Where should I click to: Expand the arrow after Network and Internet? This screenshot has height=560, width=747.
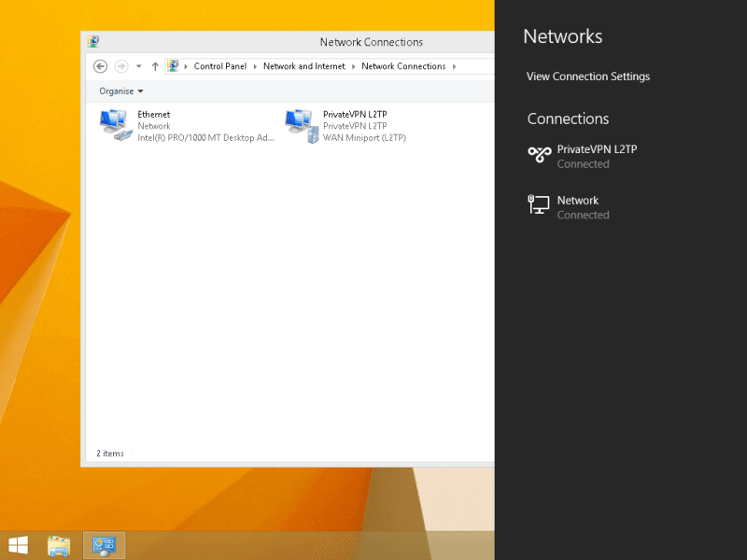tap(354, 66)
